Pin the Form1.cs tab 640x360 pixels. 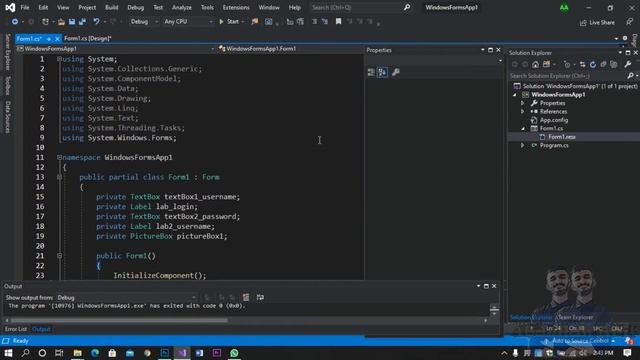pyautogui.click(x=49, y=39)
